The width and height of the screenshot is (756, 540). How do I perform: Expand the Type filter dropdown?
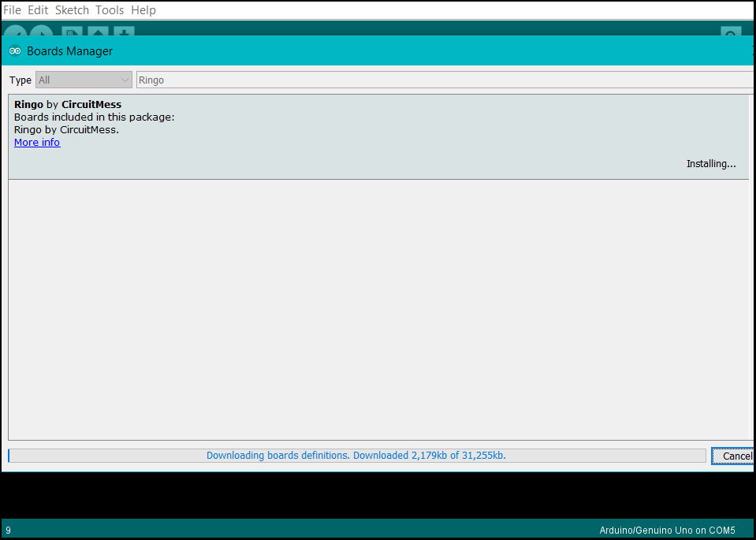coord(84,80)
